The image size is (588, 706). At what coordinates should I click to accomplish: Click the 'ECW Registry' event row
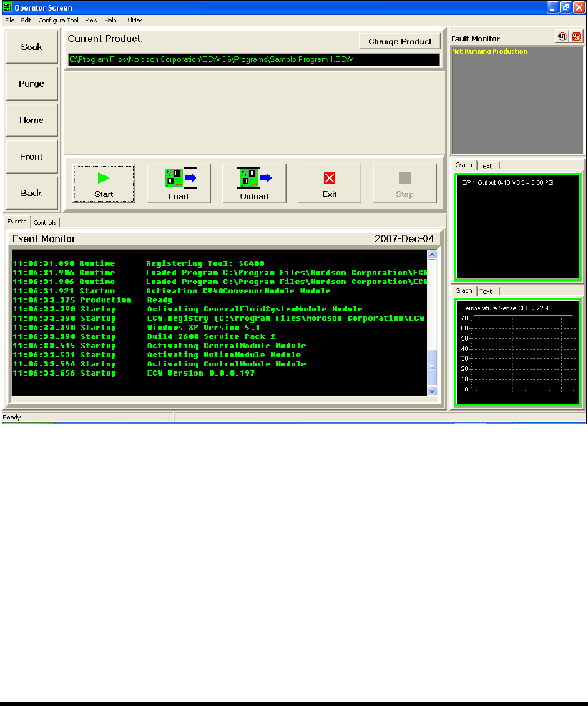coord(220,318)
